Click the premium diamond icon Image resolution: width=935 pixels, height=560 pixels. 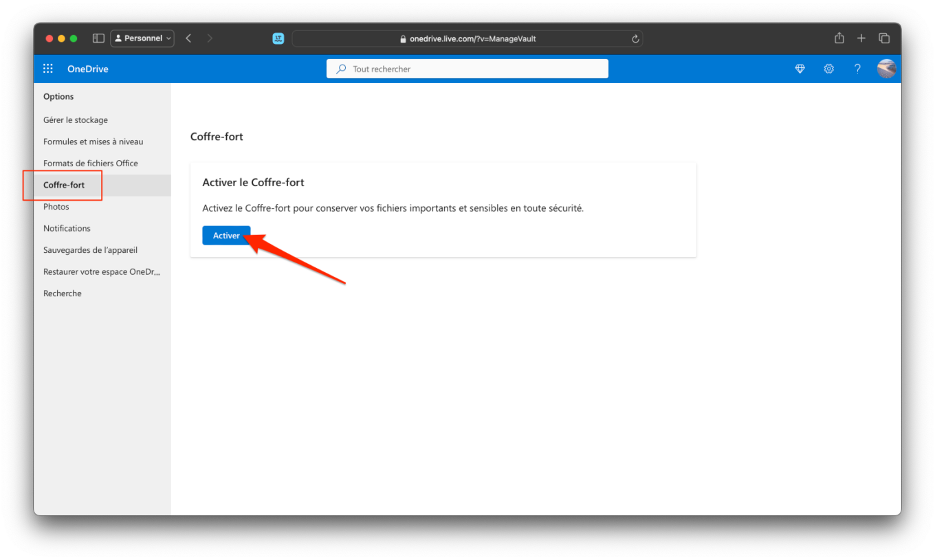(800, 69)
